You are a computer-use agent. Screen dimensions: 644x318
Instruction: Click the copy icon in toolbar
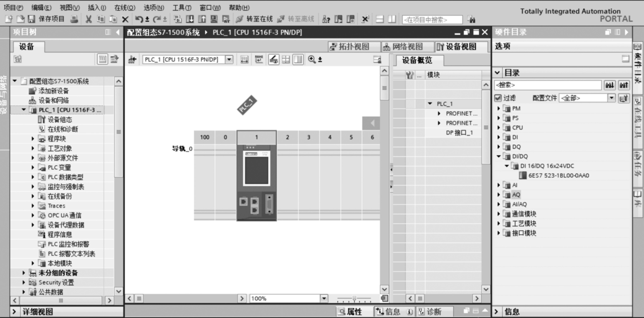pyautogui.click(x=101, y=19)
